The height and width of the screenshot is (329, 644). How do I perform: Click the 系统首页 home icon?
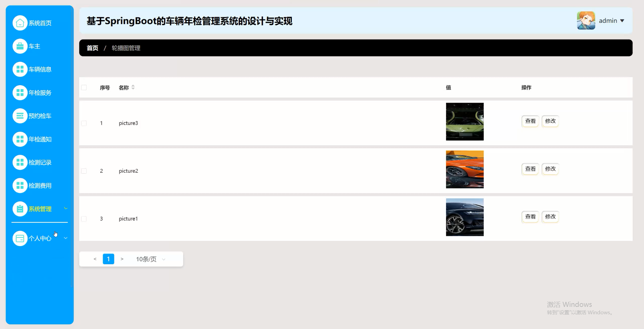tap(20, 23)
